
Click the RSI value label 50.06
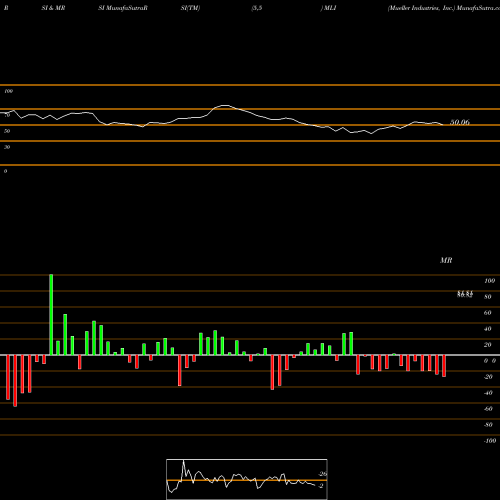tap(460, 122)
